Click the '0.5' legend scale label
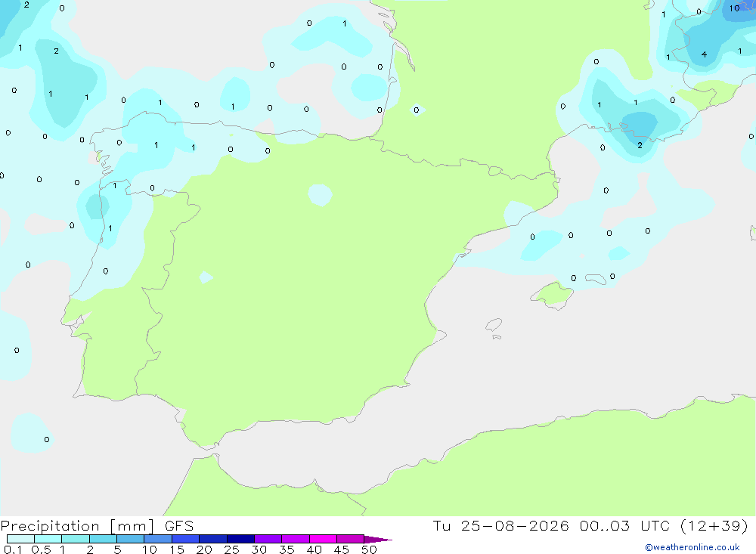This screenshot has width=756, height=554. tap(41, 549)
